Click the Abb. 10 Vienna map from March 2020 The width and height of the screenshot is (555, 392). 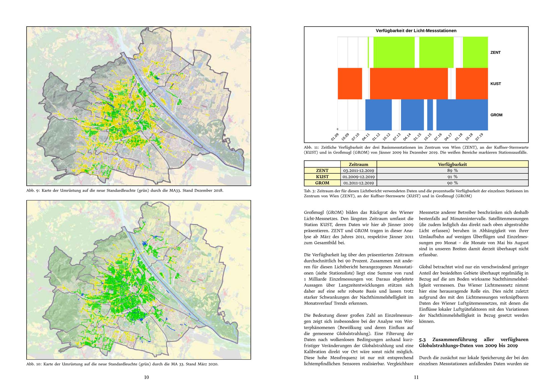tap(139, 279)
